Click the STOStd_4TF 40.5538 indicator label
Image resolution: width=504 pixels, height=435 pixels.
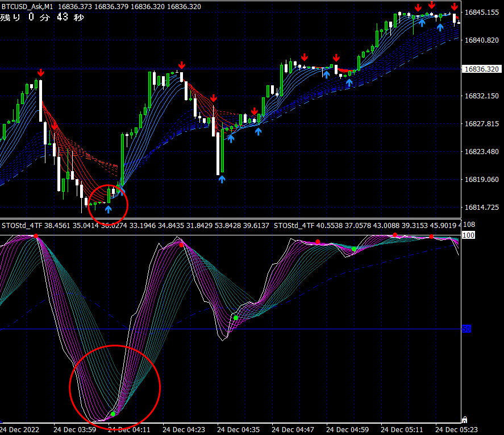coord(307,226)
